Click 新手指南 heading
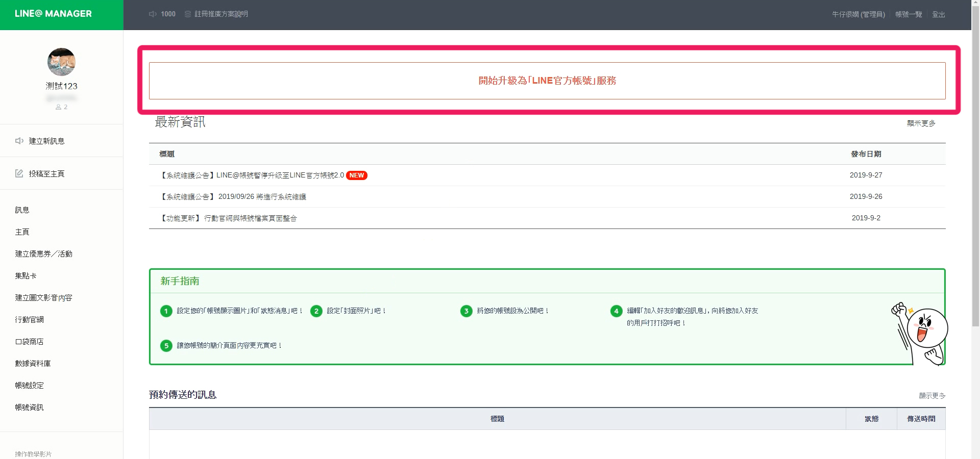 pos(180,281)
